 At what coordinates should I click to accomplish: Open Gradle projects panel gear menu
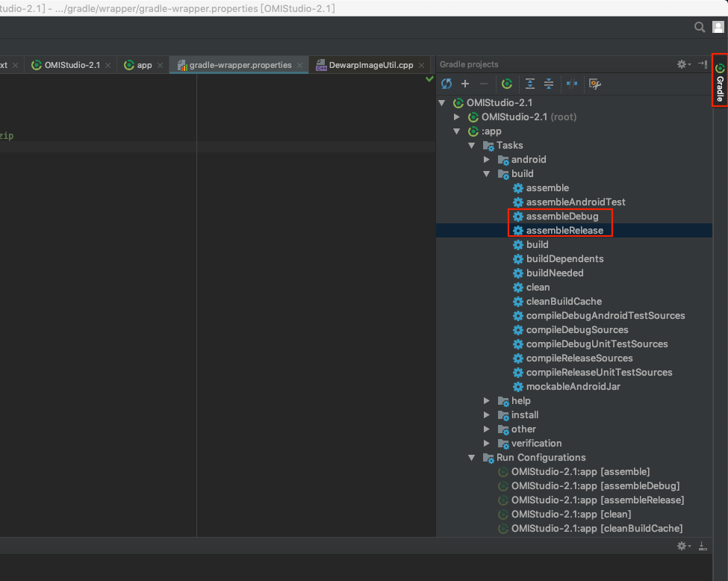pos(683,64)
